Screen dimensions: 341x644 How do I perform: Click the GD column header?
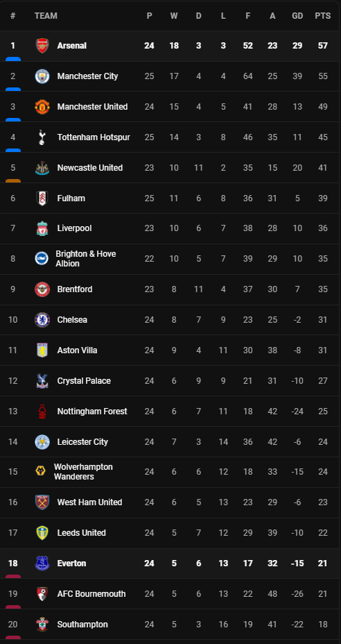297,16
